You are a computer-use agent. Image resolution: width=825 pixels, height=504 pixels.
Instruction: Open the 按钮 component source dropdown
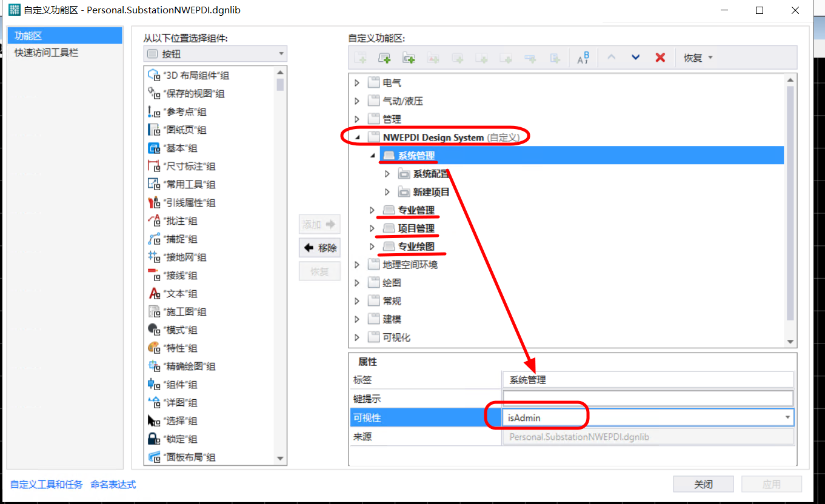tap(215, 54)
